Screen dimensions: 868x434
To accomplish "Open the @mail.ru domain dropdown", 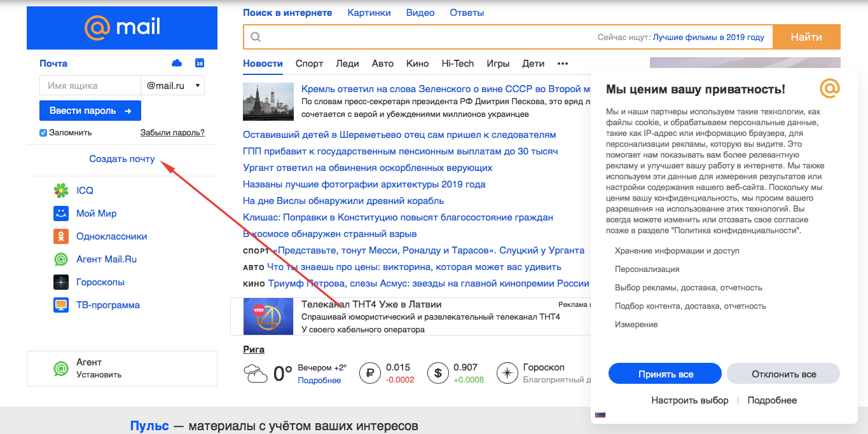I will tap(173, 85).
